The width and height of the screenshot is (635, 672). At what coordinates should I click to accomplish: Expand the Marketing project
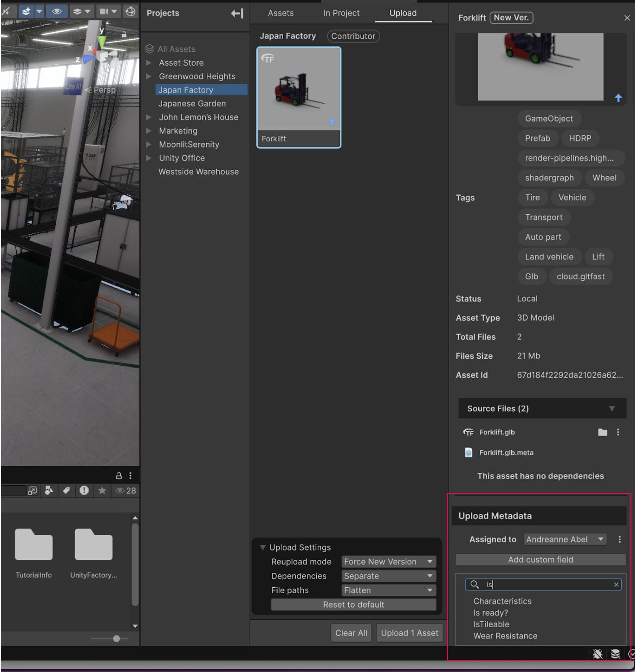(149, 131)
